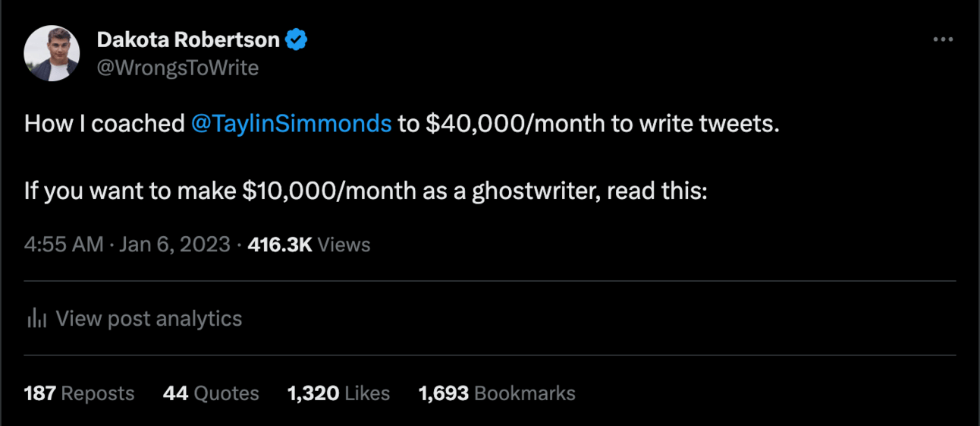This screenshot has height=426, width=980.
Task: Click the blue verified checkmark badge
Action: (297, 39)
